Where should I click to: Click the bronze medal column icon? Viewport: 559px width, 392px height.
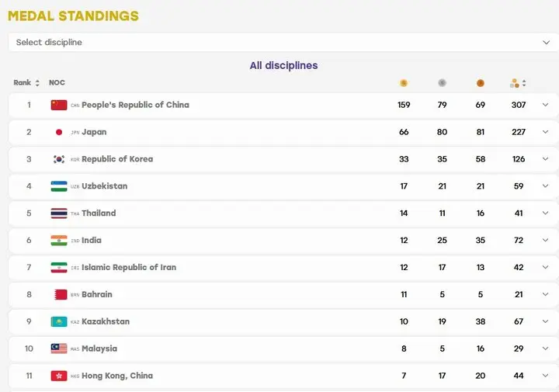[x=481, y=83]
